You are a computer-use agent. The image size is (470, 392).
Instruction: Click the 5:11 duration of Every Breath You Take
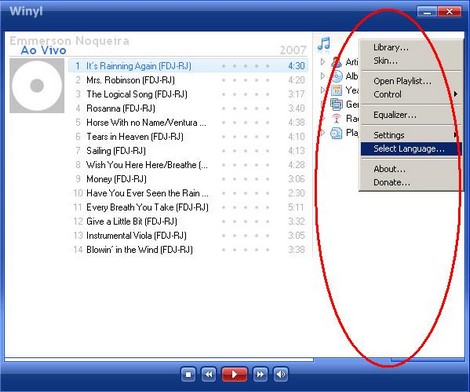tap(296, 207)
